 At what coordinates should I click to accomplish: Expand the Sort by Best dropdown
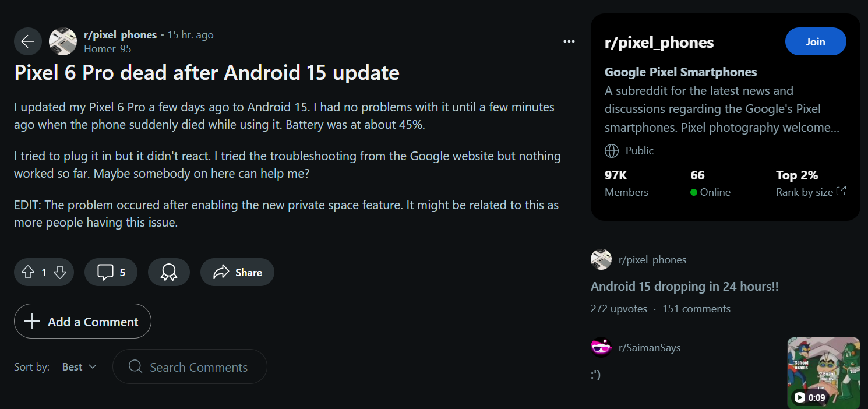point(79,366)
